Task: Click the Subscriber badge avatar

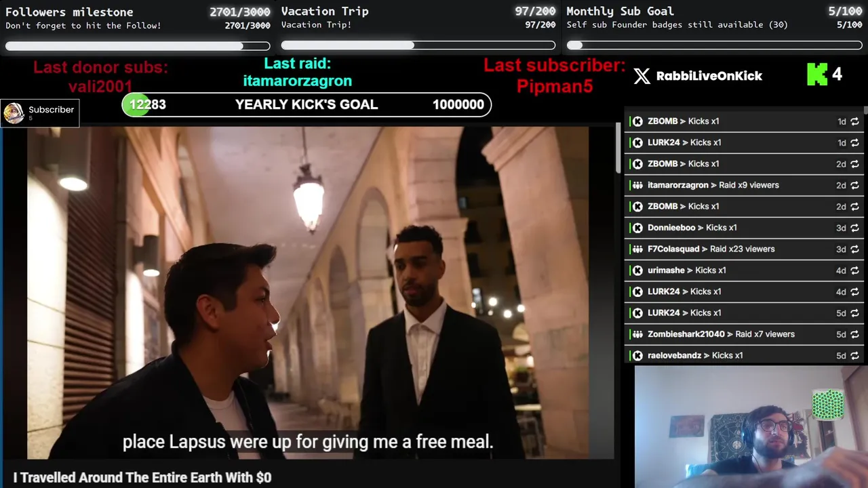Action: [x=14, y=113]
